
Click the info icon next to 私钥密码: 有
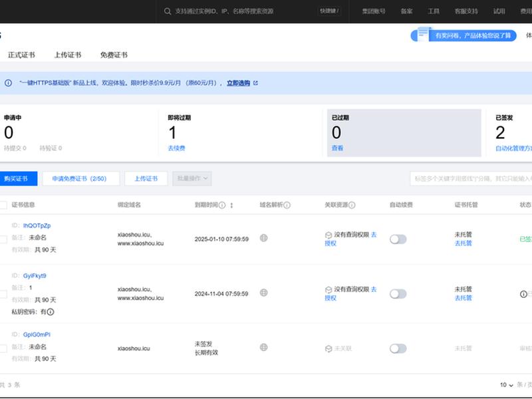pyautogui.click(x=51, y=312)
